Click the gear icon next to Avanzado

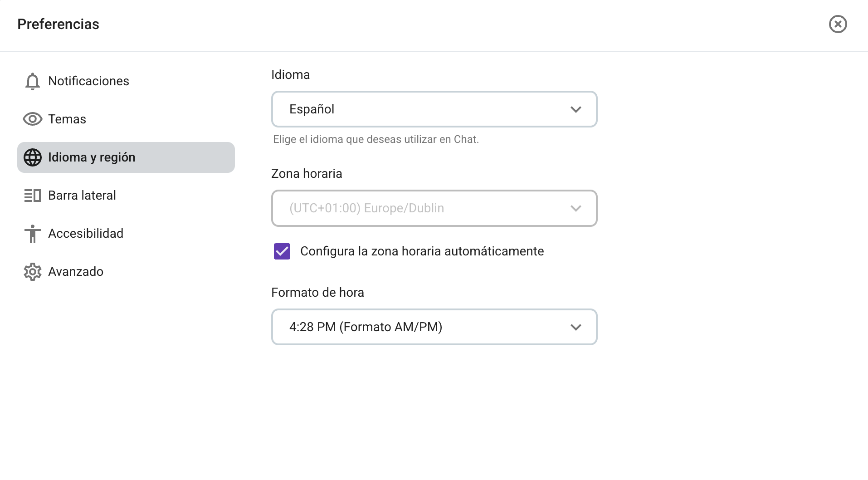[x=32, y=272]
